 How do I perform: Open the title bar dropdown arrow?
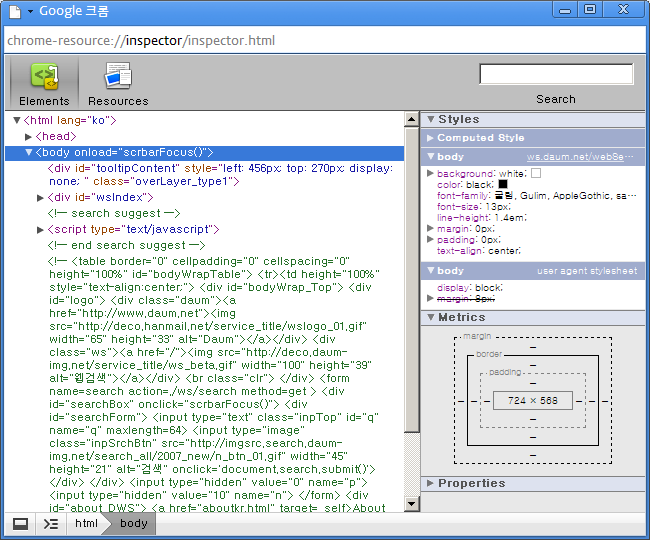click(30, 12)
